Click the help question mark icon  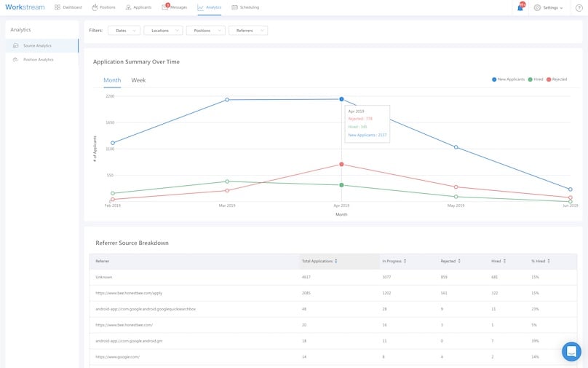(x=579, y=7)
